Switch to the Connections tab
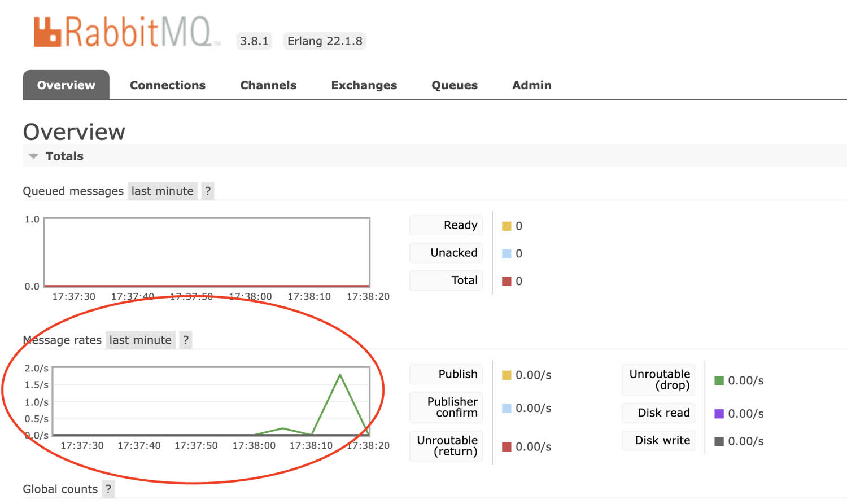Viewport: 847px width, 504px height. point(168,85)
